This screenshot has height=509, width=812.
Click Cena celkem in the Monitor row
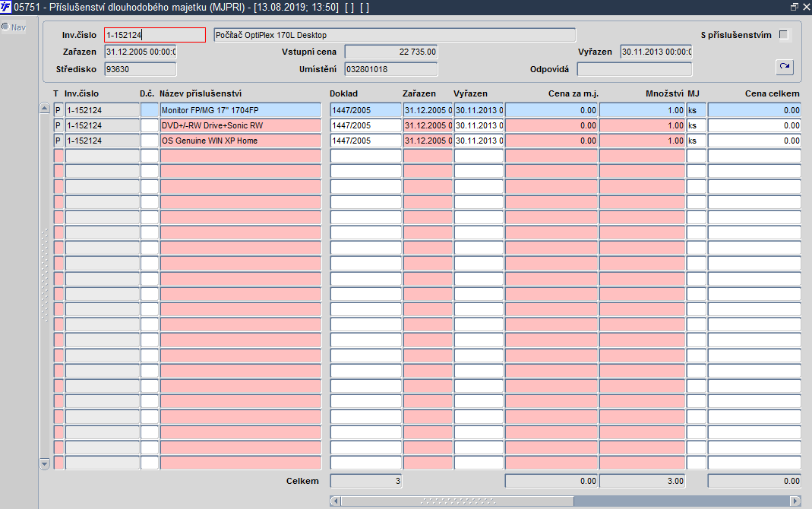[754, 109]
